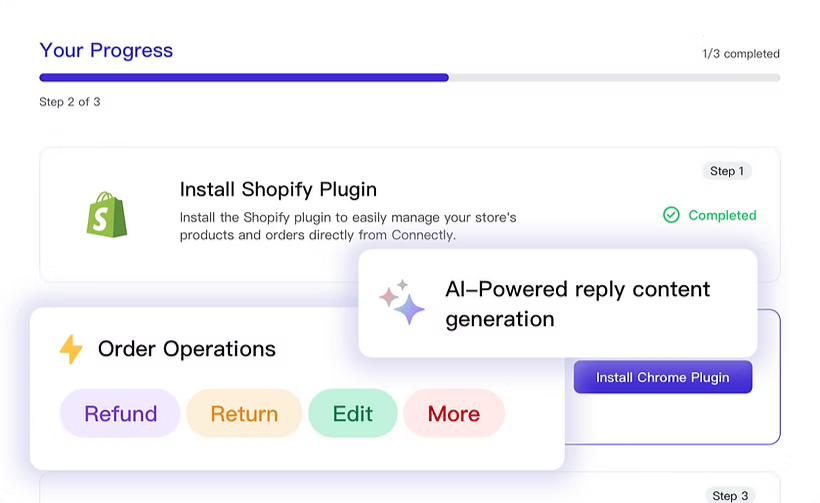
Task: Click the Step 3 badge
Action: point(729,496)
